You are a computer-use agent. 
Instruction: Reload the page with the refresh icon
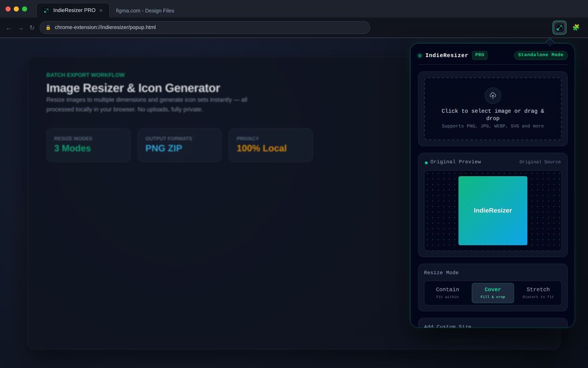click(x=32, y=28)
